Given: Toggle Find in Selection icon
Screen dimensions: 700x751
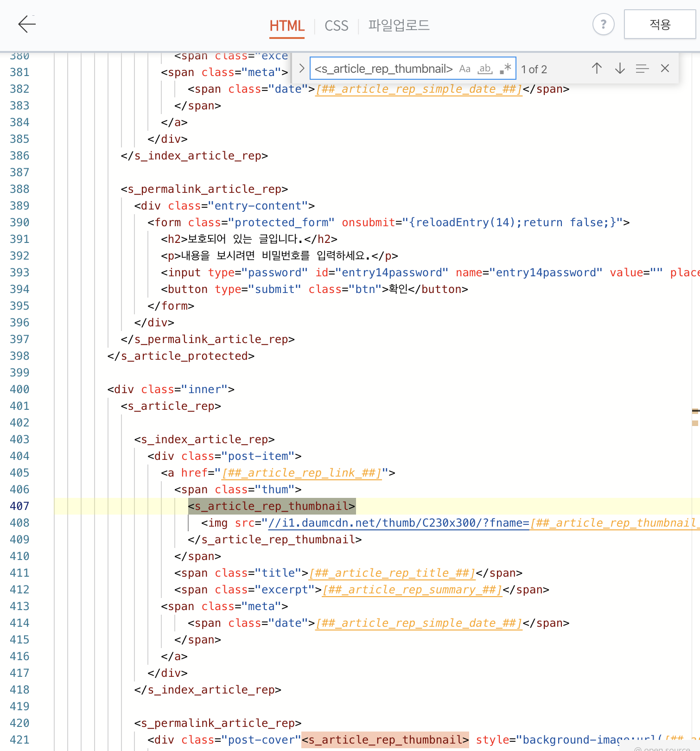Looking at the screenshot, I should 642,69.
